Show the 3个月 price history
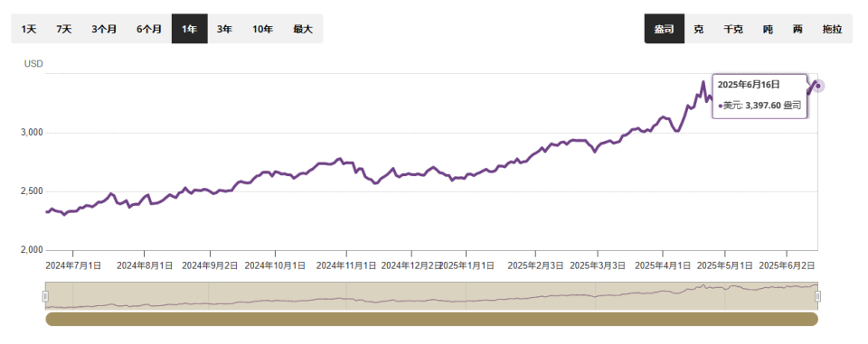The width and height of the screenshot is (868, 344). (x=104, y=29)
